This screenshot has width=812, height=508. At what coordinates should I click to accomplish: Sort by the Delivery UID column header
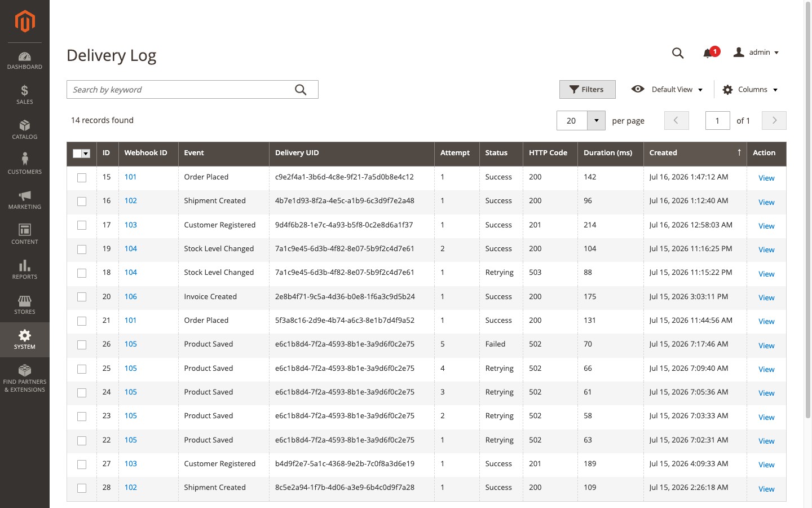(352, 153)
